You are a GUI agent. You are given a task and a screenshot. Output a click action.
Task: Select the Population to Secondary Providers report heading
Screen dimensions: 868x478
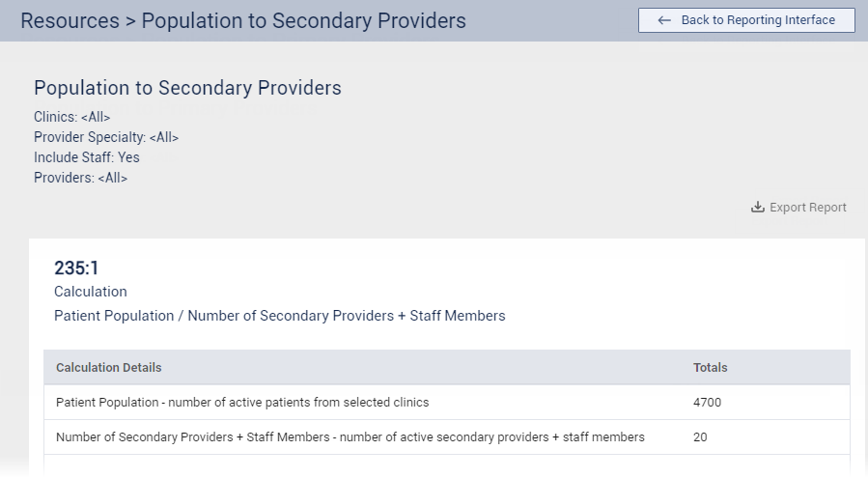(187, 88)
